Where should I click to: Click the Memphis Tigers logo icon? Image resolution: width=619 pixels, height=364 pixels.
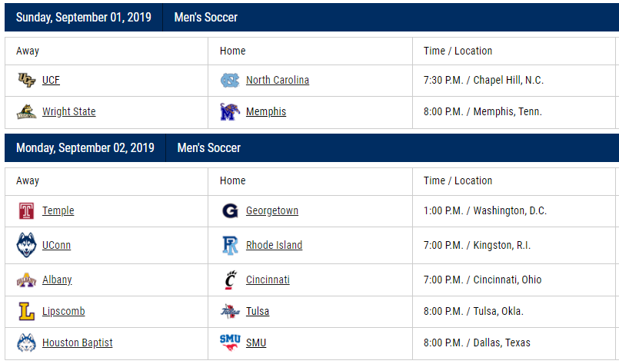230,111
